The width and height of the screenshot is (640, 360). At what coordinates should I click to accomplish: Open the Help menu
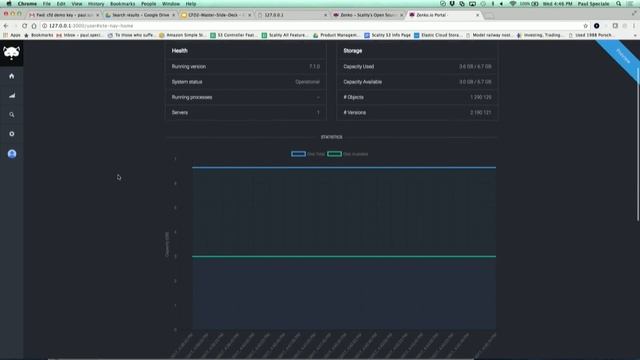click(x=191, y=4)
